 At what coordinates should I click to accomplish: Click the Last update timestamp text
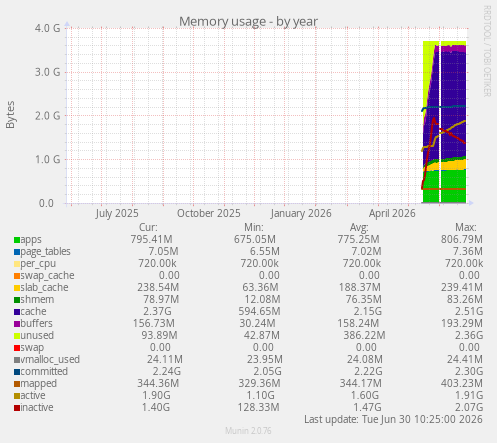[x=393, y=420]
